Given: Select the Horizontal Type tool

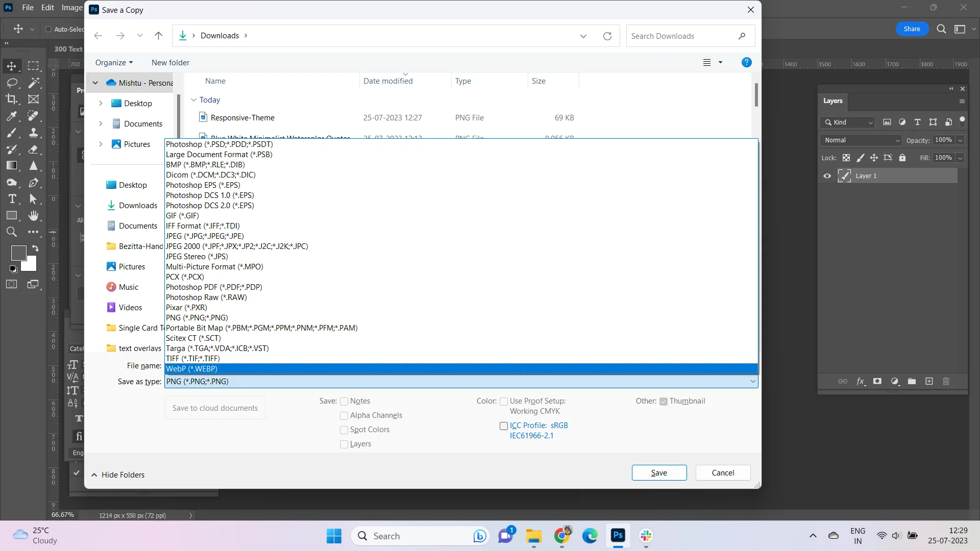Looking at the screenshot, I should point(12,199).
